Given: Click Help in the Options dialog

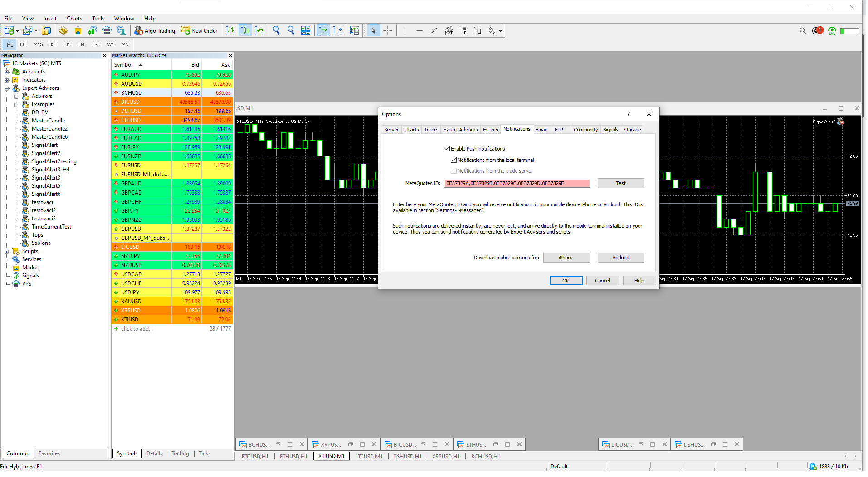Looking at the screenshot, I should pyautogui.click(x=639, y=281).
